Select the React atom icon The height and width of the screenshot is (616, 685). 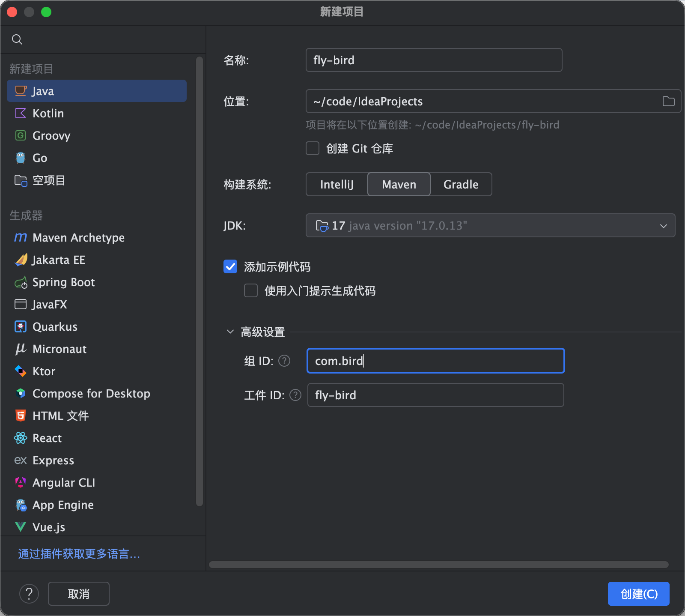click(21, 438)
